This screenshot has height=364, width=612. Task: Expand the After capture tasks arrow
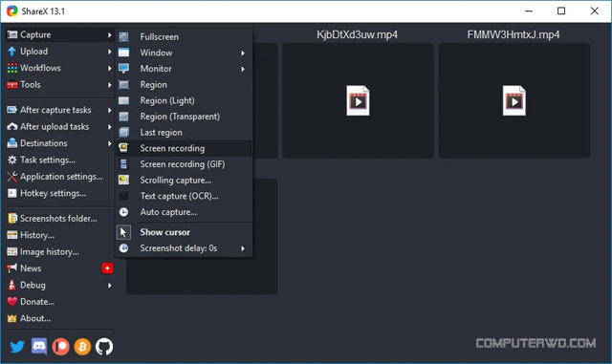click(109, 111)
